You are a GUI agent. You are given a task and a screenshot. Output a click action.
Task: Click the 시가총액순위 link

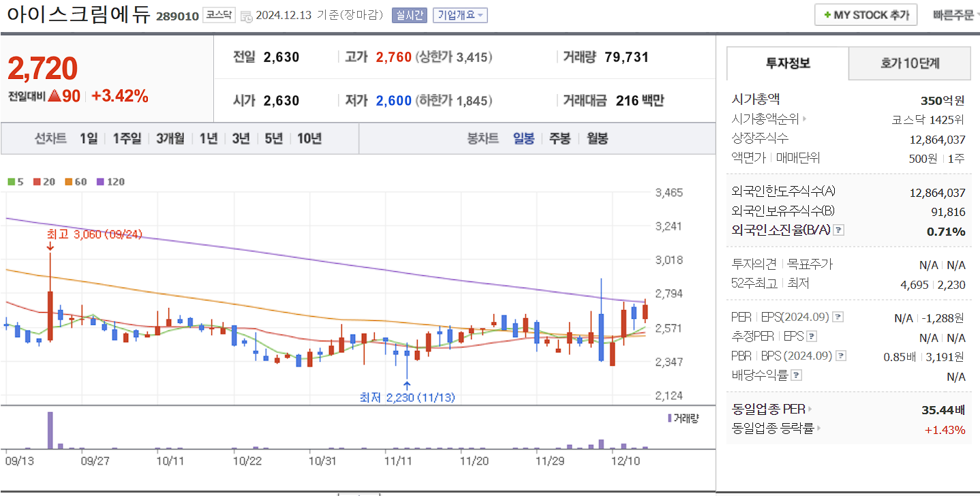(765, 119)
